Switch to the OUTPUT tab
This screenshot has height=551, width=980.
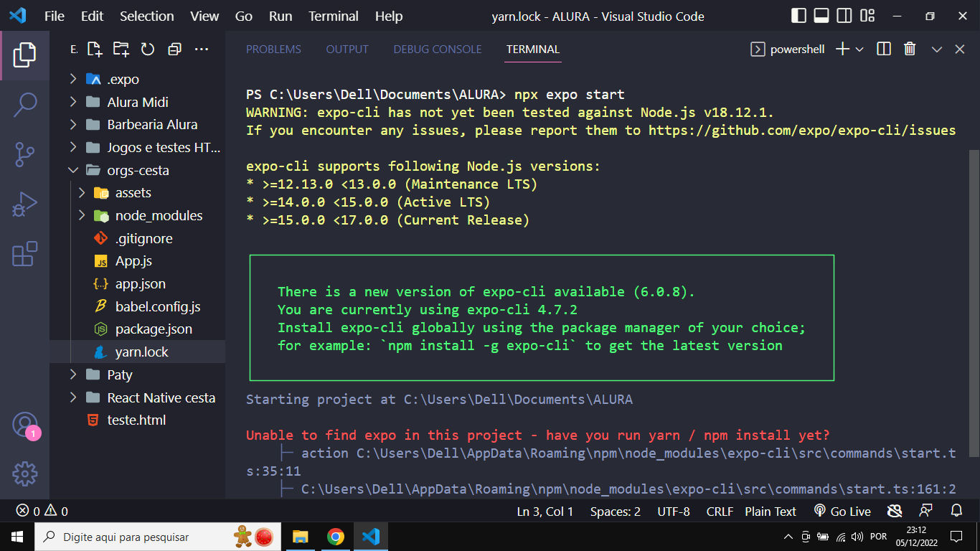347,49
